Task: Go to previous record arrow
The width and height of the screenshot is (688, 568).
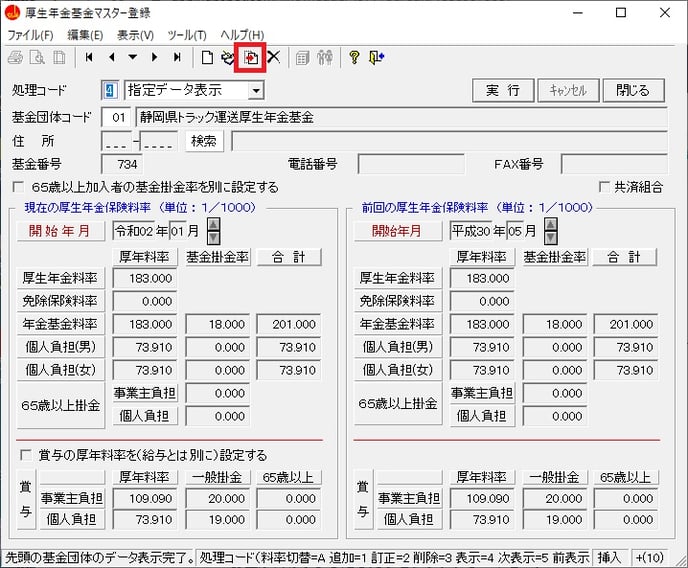Action: (111, 57)
